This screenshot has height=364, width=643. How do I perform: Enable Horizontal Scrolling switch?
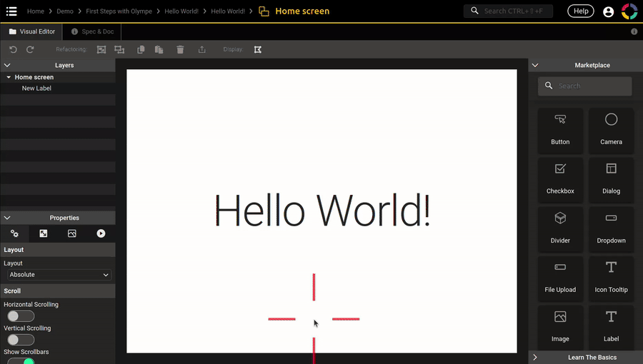coord(21,316)
